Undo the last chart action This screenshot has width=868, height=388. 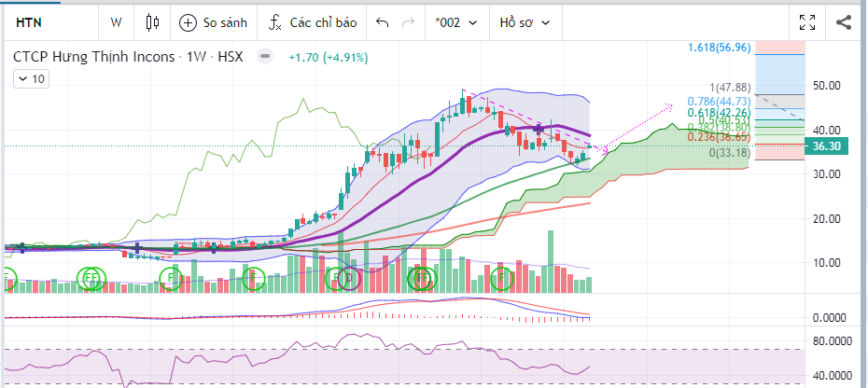point(382,22)
